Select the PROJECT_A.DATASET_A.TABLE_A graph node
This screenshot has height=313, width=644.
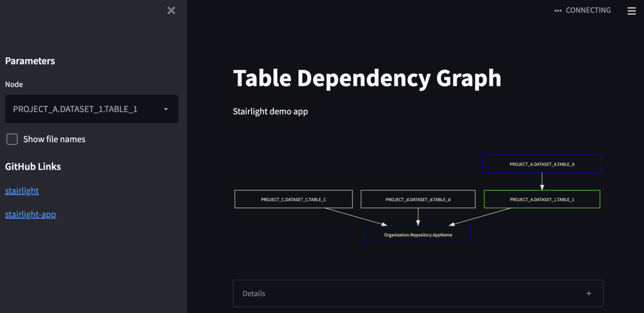[542, 164]
